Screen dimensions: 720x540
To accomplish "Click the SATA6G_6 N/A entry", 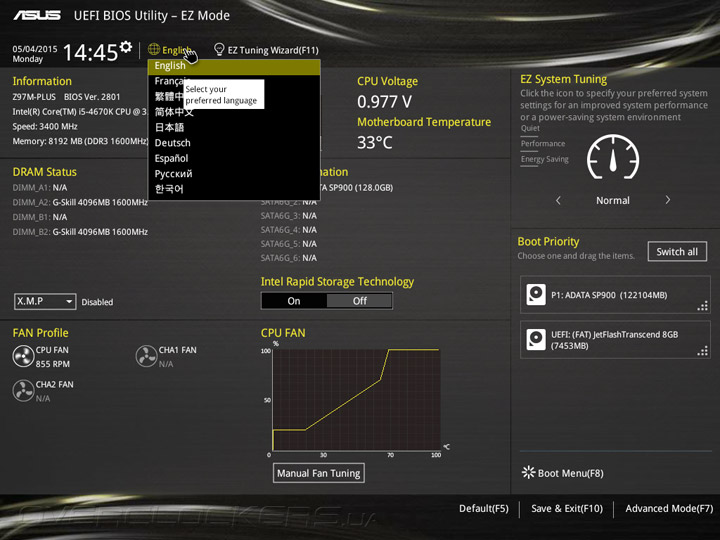I will click(288, 258).
